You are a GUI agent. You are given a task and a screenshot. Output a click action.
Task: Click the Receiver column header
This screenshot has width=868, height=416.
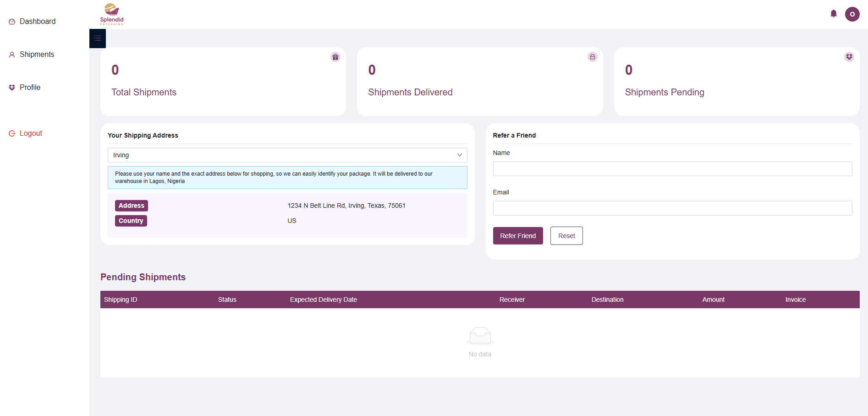coord(512,300)
